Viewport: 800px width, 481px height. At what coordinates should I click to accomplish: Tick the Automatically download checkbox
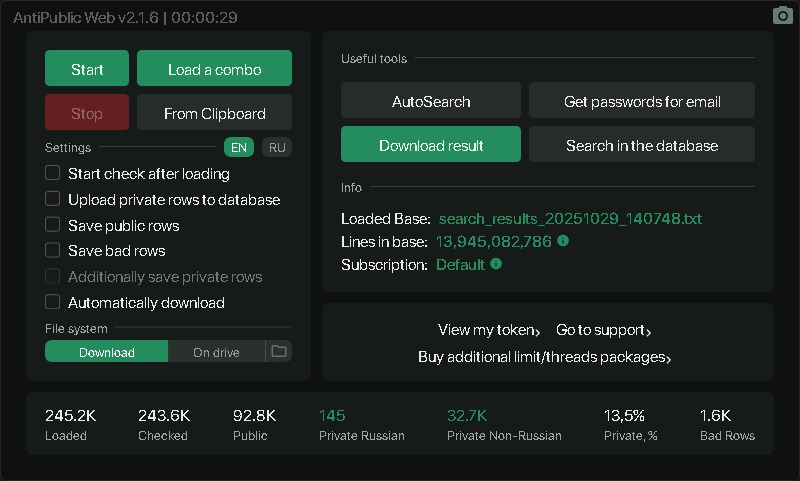tap(53, 302)
